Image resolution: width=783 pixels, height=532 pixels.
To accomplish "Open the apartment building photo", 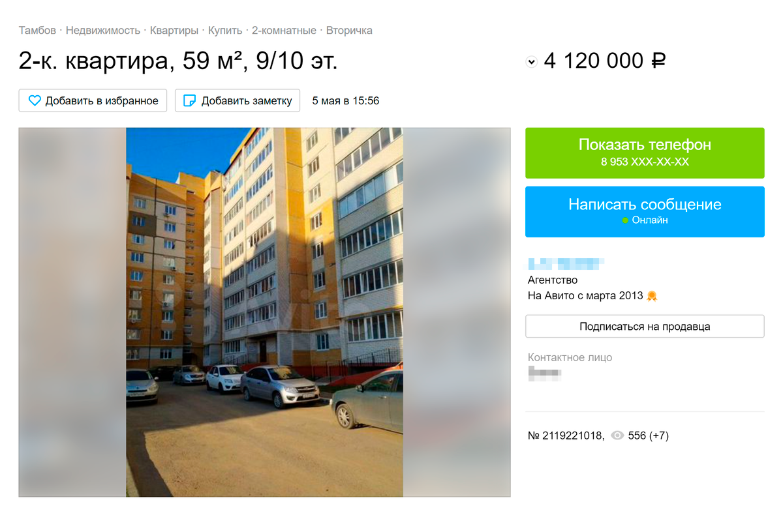I will pyautogui.click(x=264, y=312).
